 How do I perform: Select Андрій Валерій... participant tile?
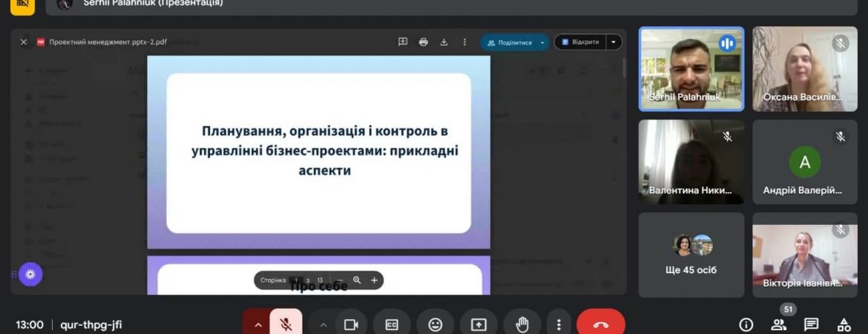(805, 162)
